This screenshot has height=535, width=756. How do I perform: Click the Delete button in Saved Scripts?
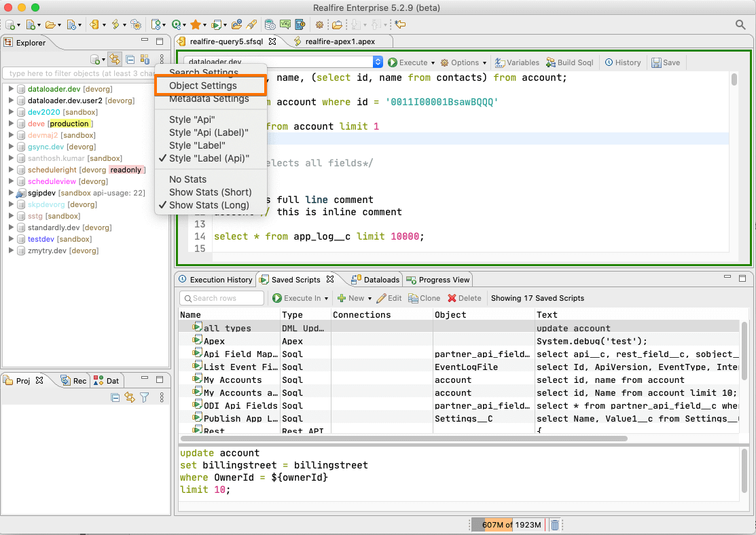tap(465, 298)
